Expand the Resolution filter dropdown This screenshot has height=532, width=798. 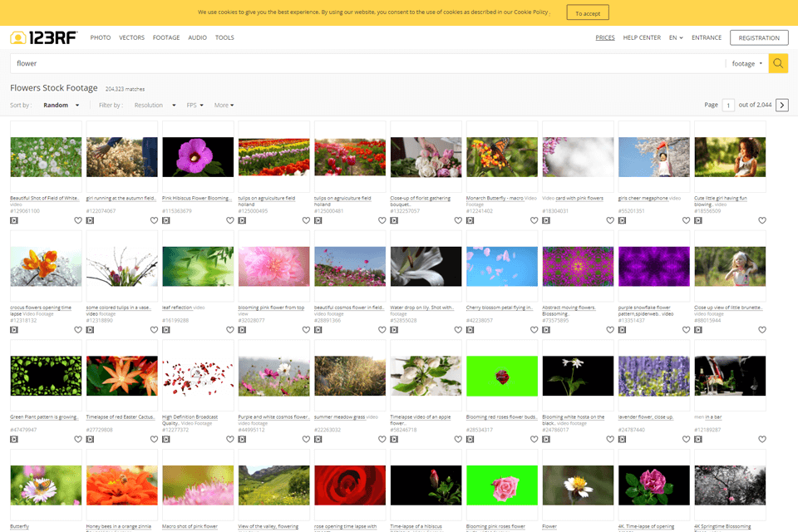tap(155, 106)
